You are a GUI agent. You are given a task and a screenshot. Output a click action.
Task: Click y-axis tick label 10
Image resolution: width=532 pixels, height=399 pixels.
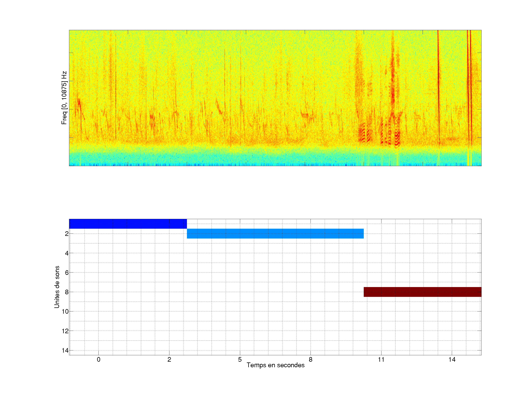point(65,311)
